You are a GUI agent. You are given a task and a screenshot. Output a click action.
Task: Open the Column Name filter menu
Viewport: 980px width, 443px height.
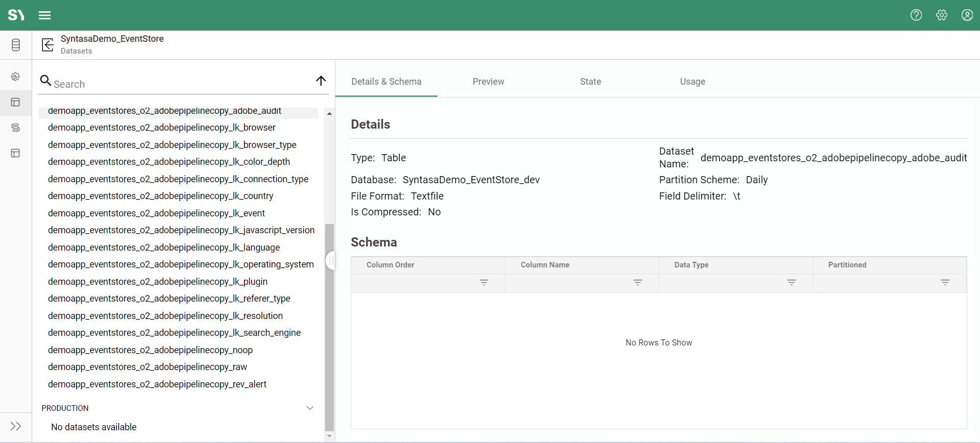point(638,282)
